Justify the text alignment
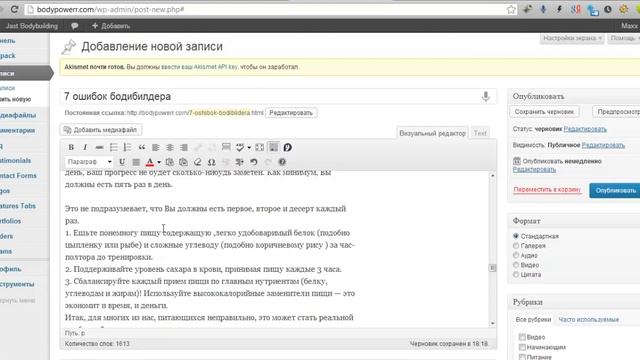 (x=136, y=162)
